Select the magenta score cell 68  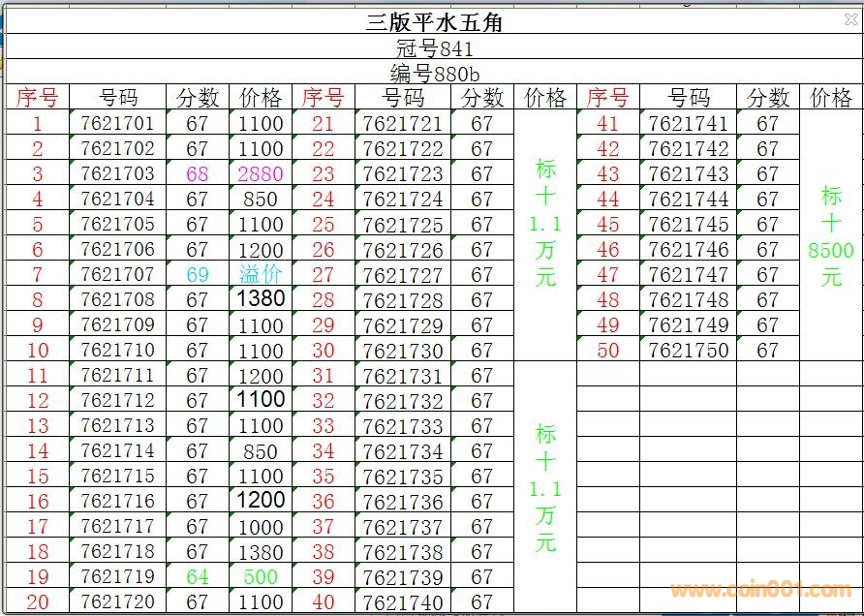[198, 174]
